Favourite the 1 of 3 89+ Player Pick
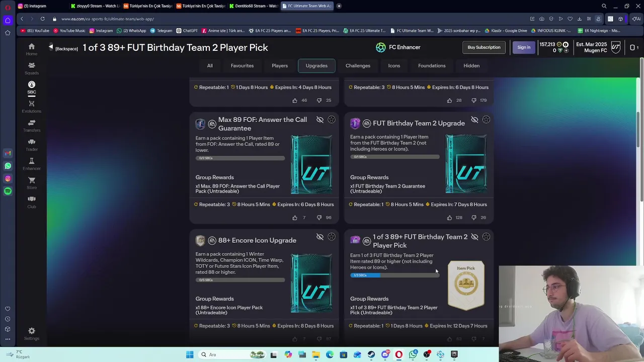Screen dimensions: 644x362 (x=486, y=237)
